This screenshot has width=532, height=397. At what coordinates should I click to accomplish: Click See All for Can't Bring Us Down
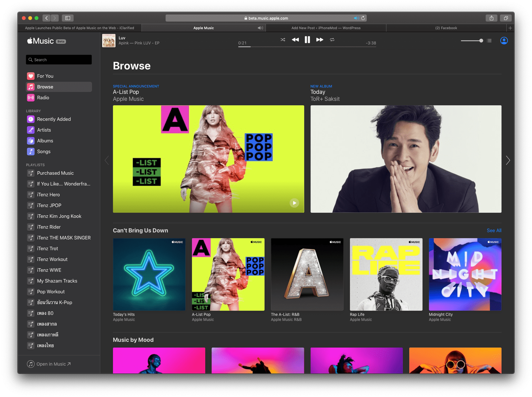[494, 231]
